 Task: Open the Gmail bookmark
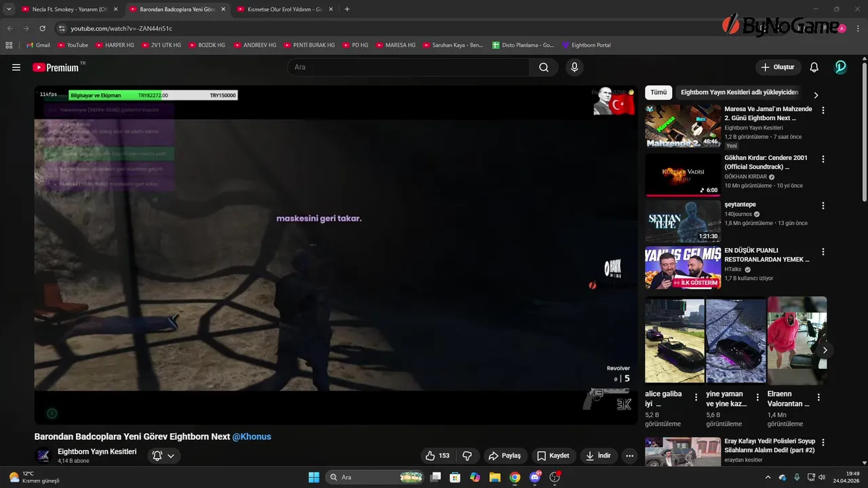point(38,45)
